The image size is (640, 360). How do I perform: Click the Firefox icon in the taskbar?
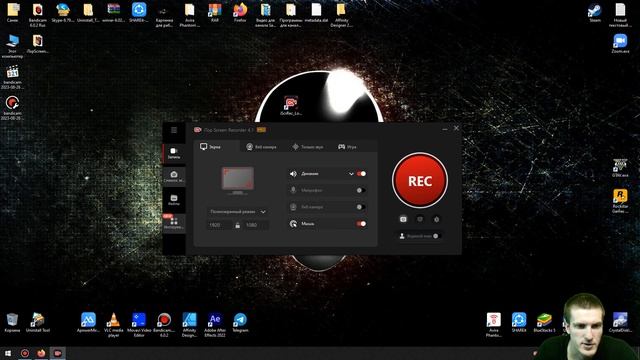41,353
